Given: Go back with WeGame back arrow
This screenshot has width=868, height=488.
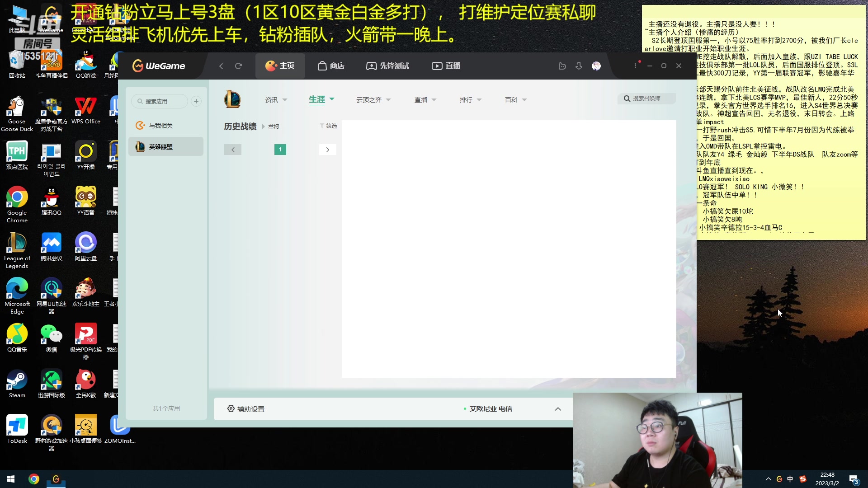Looking at the screenshot, I should (x=221, y=66).
